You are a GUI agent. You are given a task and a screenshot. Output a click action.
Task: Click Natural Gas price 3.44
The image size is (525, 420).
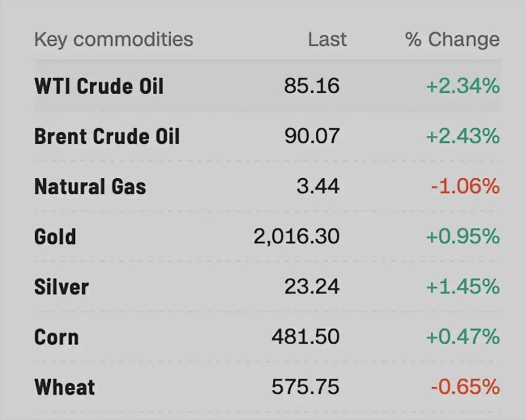click(318, 186)
